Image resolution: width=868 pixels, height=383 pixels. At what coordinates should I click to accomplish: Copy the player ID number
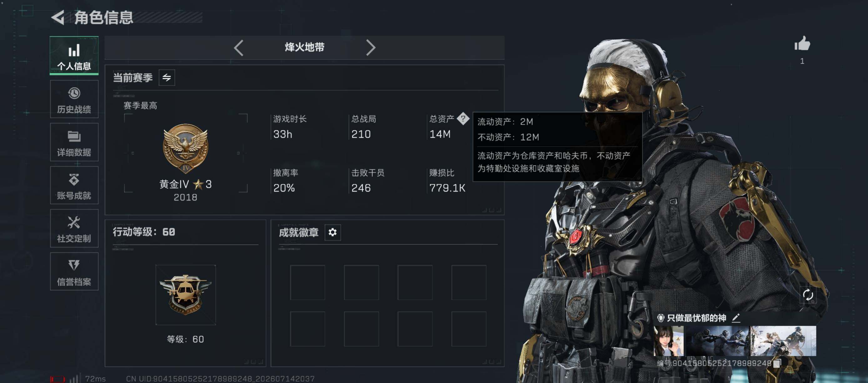(777, 364)
